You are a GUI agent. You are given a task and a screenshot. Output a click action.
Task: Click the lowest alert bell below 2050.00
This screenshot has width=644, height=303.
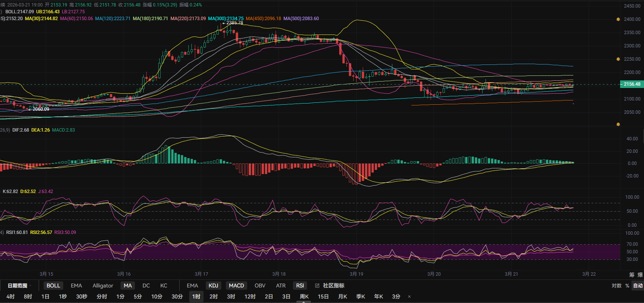(x=618, y=124)
